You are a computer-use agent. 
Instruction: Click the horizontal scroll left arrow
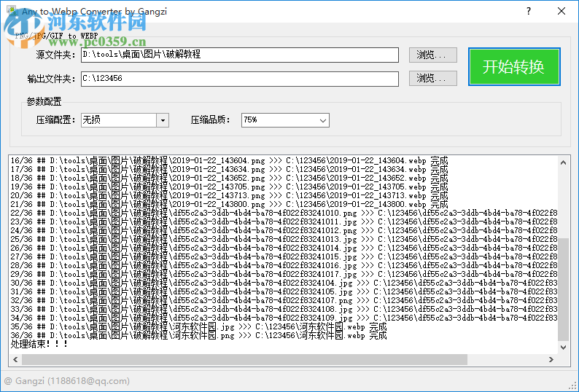point(15,359)
